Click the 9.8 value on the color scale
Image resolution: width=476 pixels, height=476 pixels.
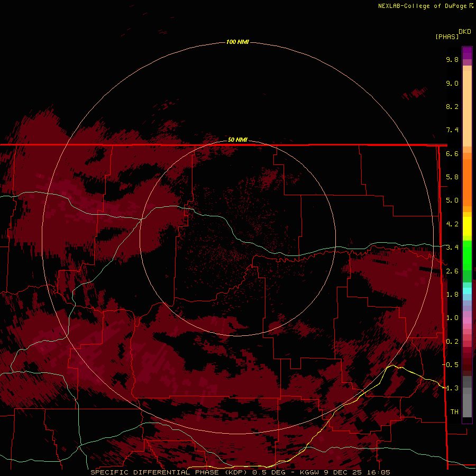click(x=452, y=59)
